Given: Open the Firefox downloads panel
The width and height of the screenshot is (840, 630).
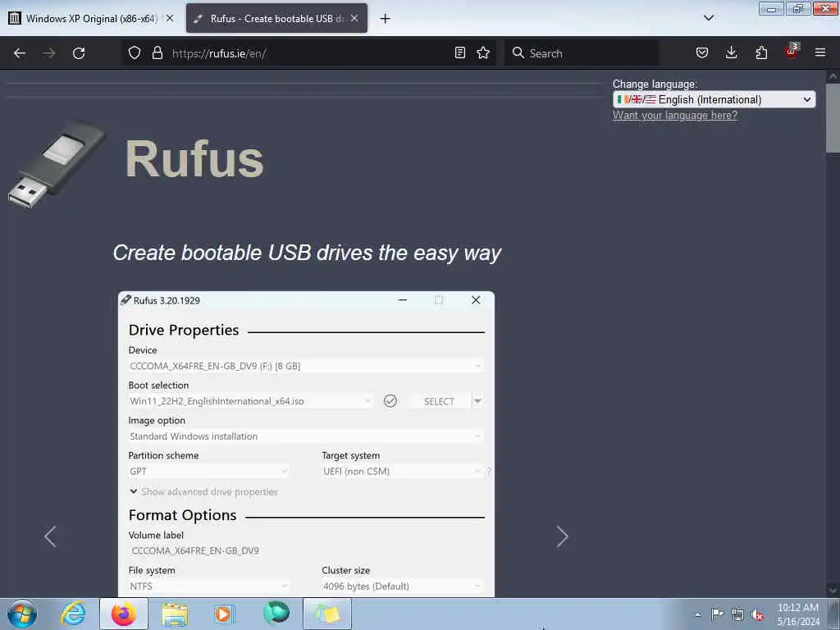Looking at the screenshot, I should pyautogui.click(x=731, y=52).
